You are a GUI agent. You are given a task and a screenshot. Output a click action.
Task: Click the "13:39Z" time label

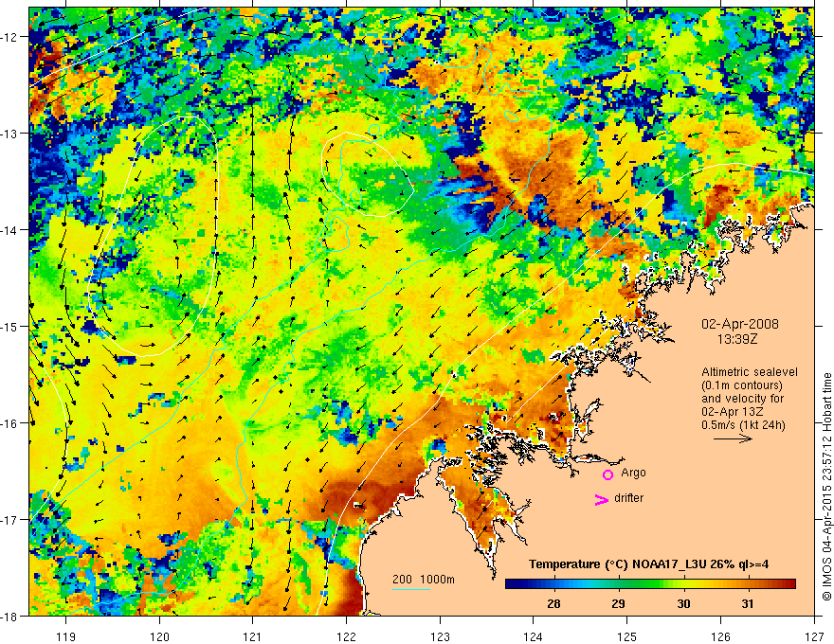coord(737,339)
